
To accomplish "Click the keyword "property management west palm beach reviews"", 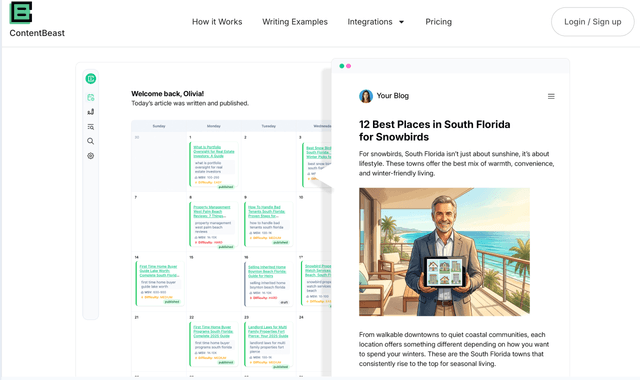I will 213,227.
